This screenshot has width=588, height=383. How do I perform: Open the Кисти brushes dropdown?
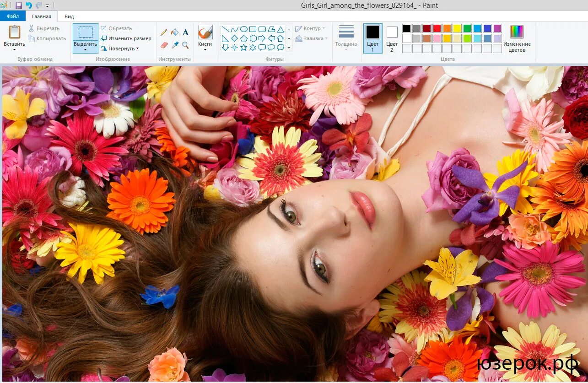click(x=205, y=49)
